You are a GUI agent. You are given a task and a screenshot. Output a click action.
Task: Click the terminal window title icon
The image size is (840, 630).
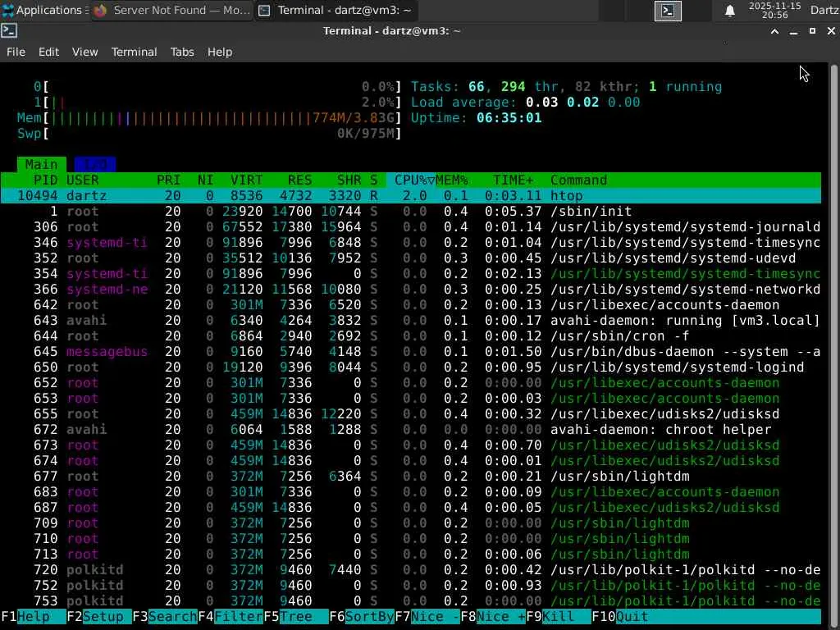click(x=9, y=31)
